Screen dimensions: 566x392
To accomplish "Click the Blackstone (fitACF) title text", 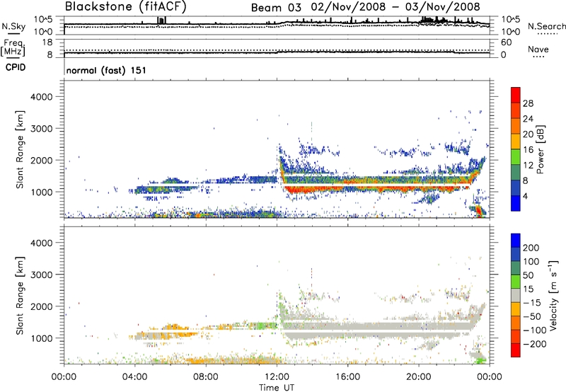I will click(125, 7).
